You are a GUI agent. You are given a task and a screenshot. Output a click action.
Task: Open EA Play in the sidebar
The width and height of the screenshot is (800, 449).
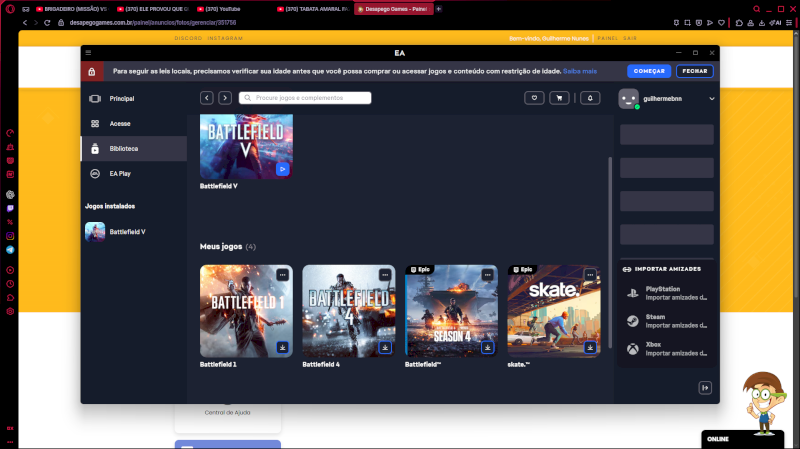coord(134,173)
